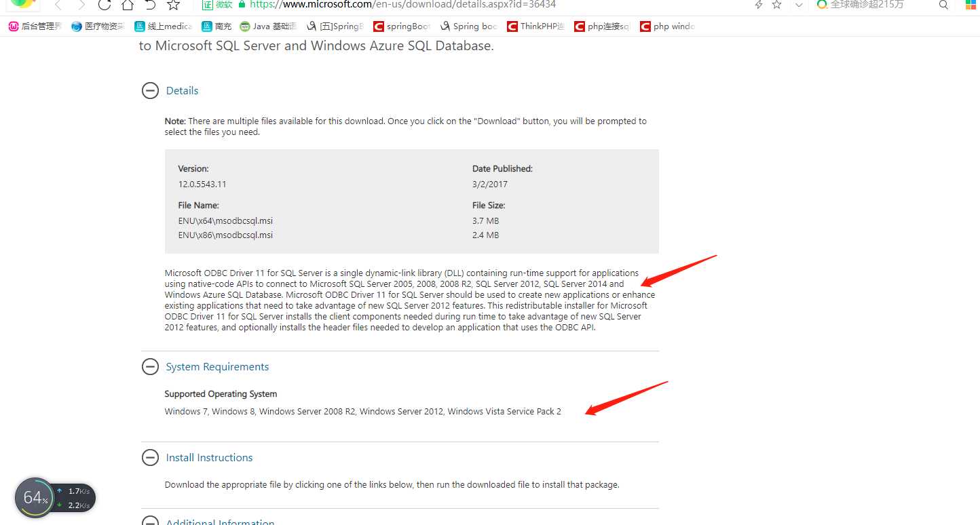Image resolution: width=980 pixels, height=525 pixels.
Task: Click the Supported Operating System label
Action: point(221,394)
